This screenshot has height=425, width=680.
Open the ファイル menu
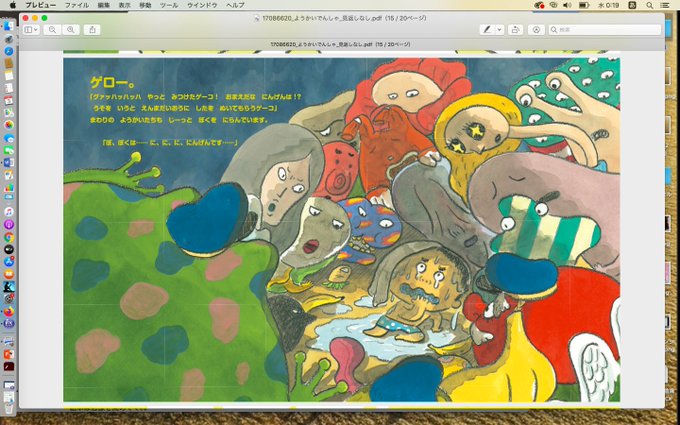pyautogui.click(x=77, y=5)
